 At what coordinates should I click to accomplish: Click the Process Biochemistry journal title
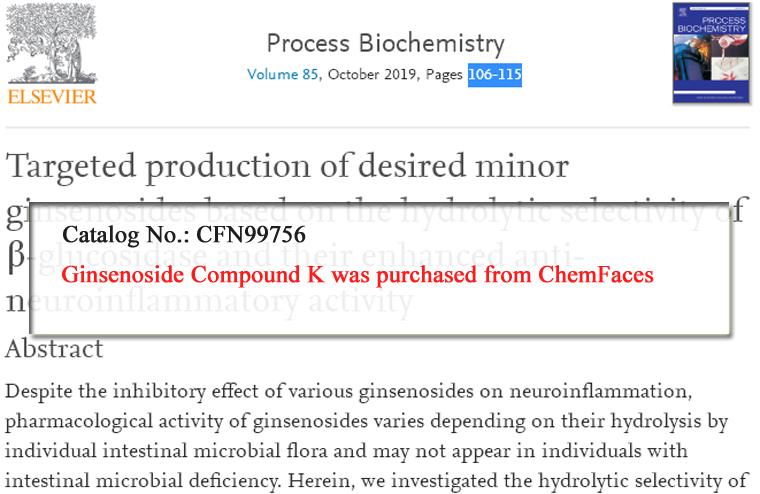tap(385, 43)
